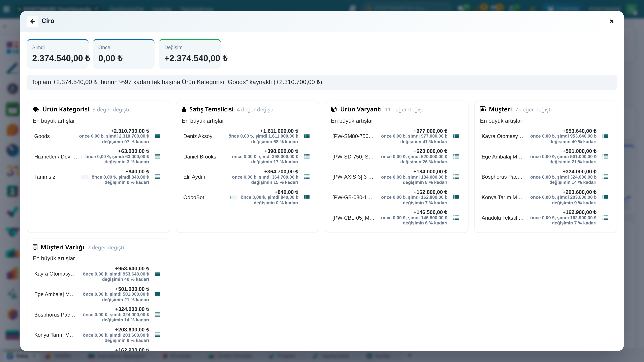View records for Anadolu Tekstil customer
Image resolution: width=644 pixels, height=362 pixels.
(x=605, y=218)
